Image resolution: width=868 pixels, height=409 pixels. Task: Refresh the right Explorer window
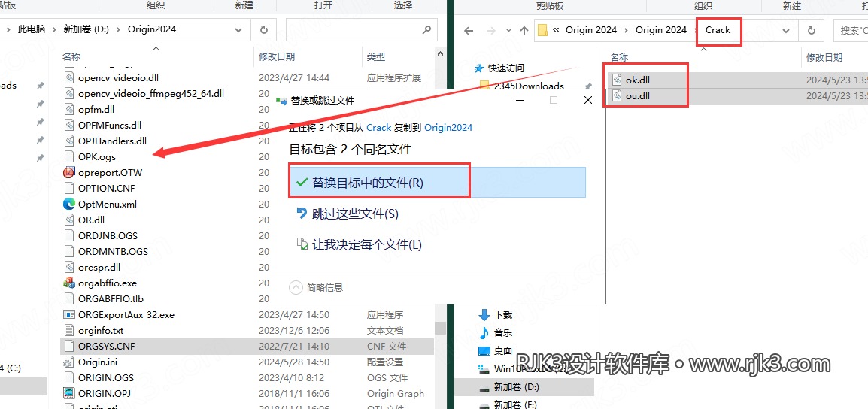(x=812, y=30)
